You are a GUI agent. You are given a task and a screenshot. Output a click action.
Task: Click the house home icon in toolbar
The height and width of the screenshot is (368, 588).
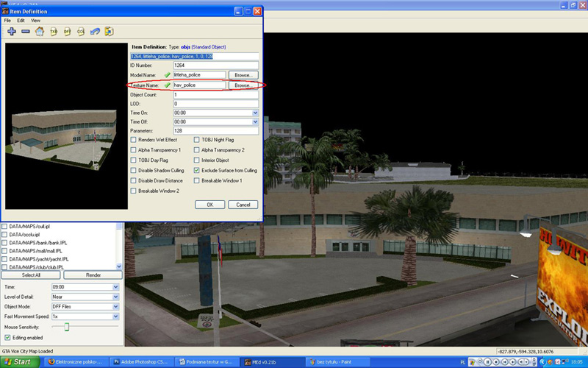point(40,32)
